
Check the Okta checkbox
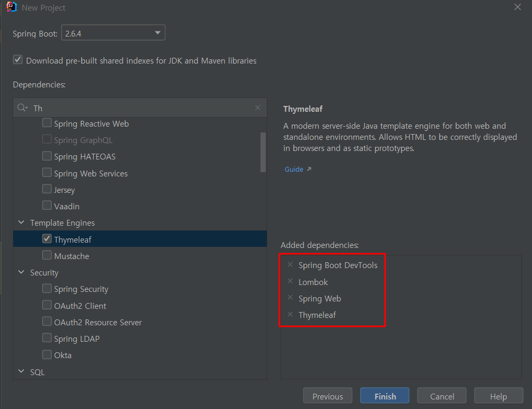[47, 354]
